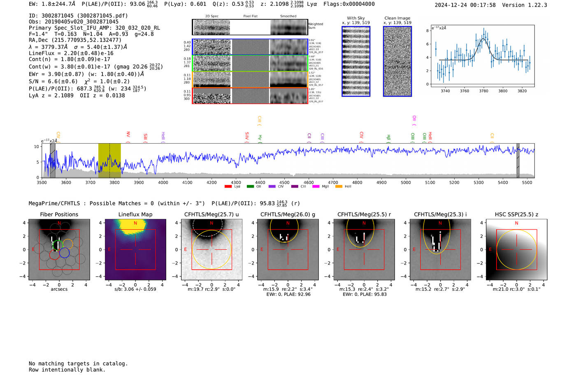Click the hatched gray band near 3550

coord(53,160)
